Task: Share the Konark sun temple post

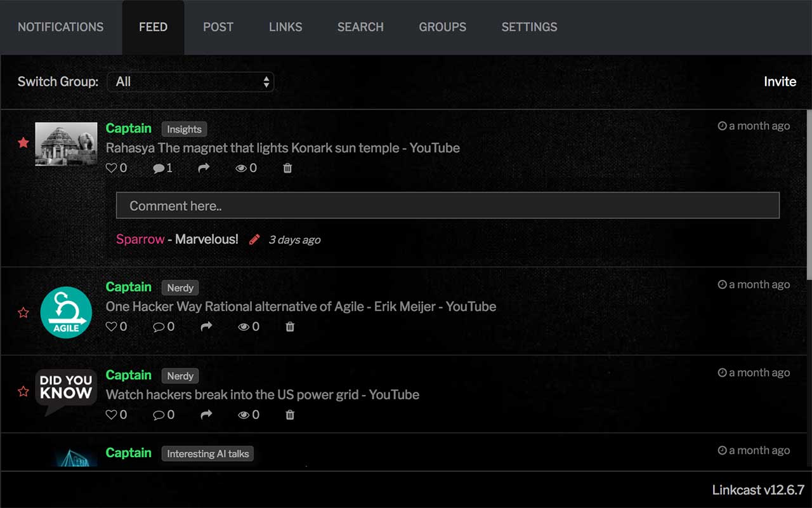Action: [x=204, y=168]
